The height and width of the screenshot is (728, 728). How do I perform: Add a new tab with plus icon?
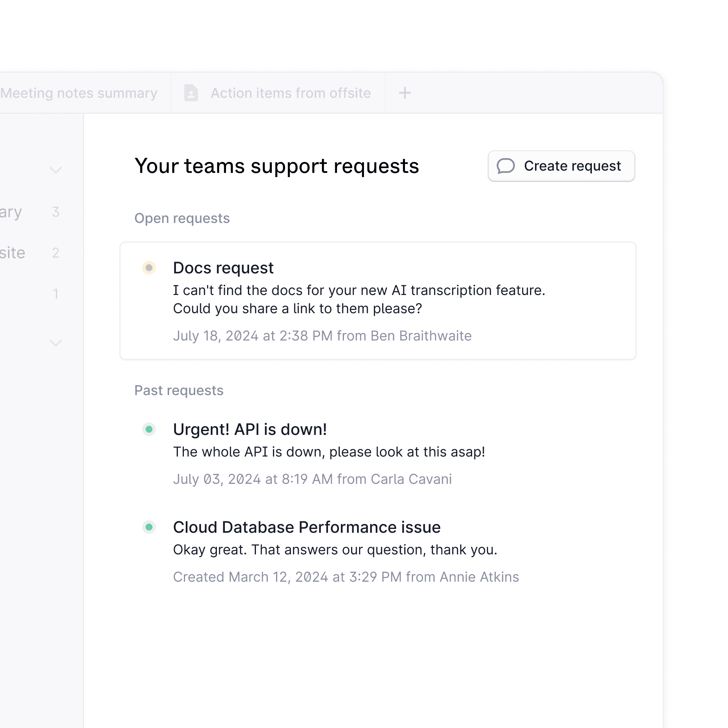(405, 93)
